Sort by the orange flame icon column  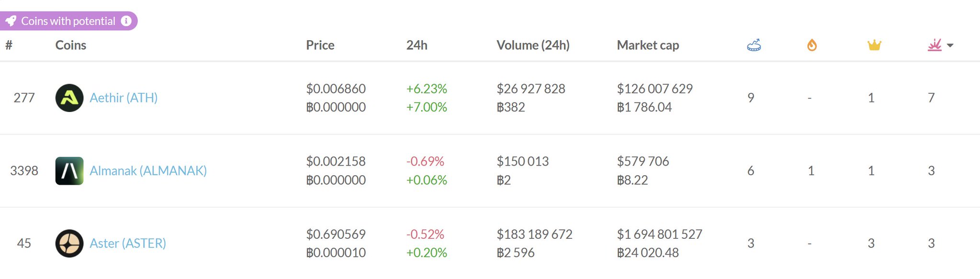point(811,45)
